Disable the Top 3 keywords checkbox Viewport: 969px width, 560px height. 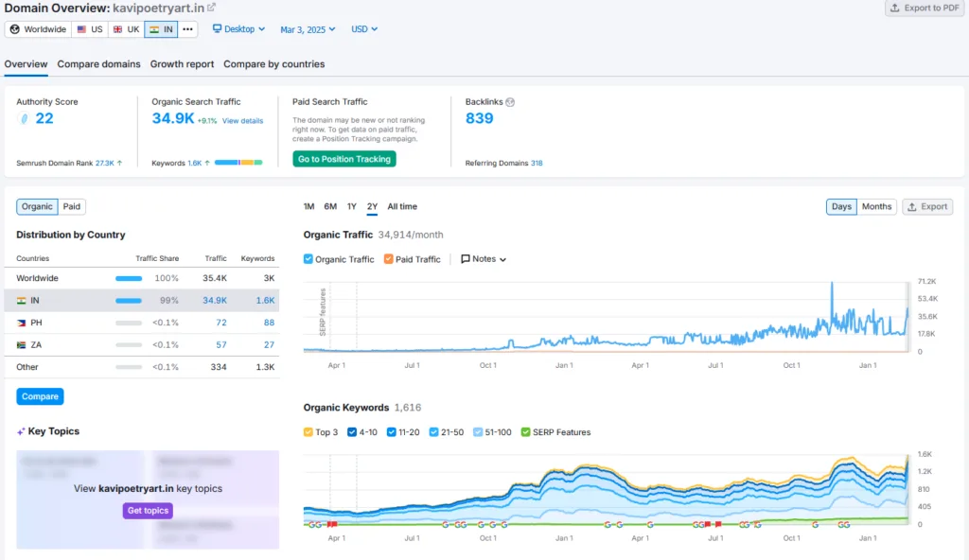(309, 431)
